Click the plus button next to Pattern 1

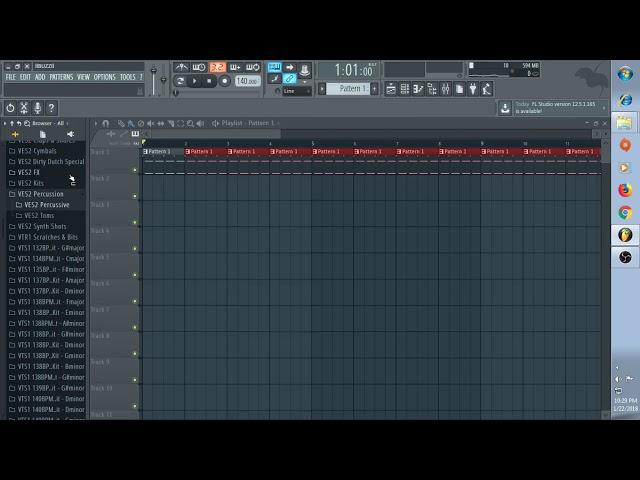(374, 89)
